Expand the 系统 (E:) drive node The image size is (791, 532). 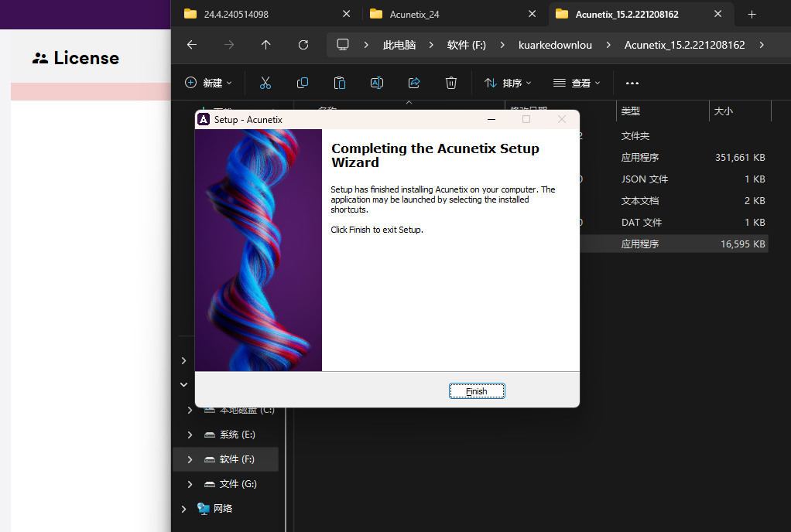click(190, 435)
